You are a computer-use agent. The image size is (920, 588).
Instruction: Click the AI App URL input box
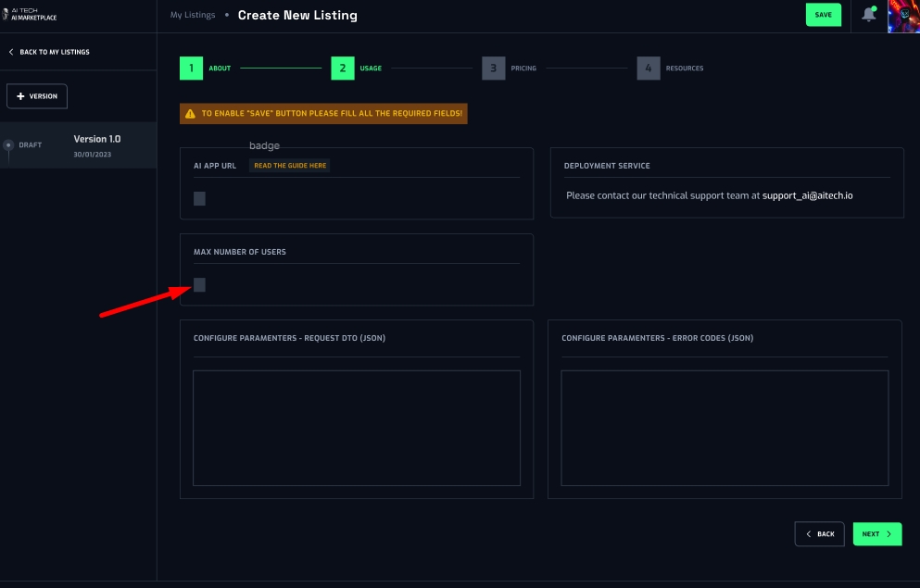point(199,198)
